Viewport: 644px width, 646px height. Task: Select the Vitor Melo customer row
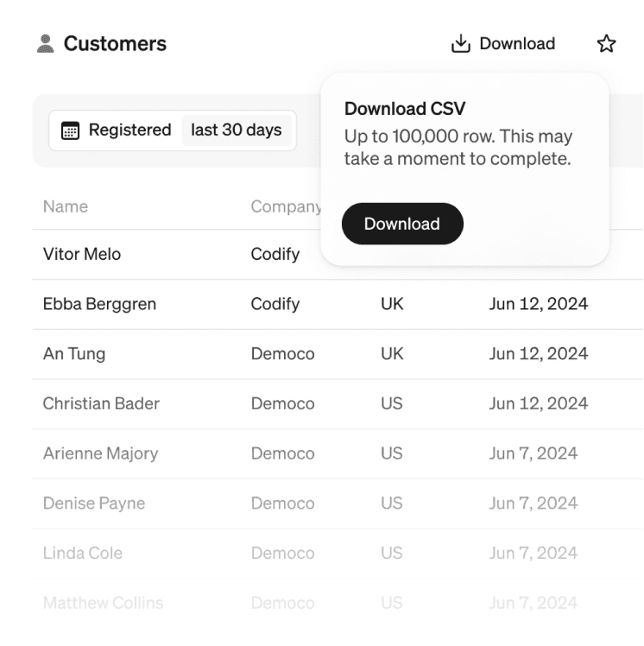click(x=82, y=255)
